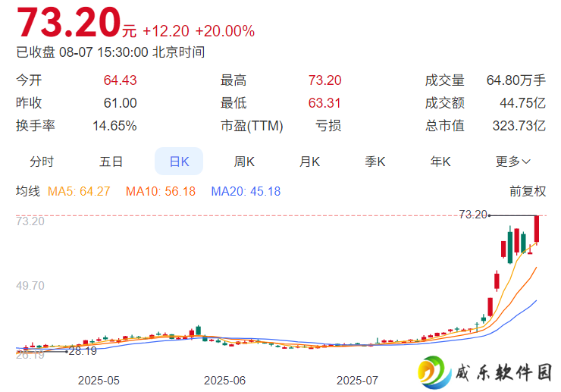Click the 换手率 value 14.65%
The width and height of the screenshot is (561, 392).
click(114, 126)
